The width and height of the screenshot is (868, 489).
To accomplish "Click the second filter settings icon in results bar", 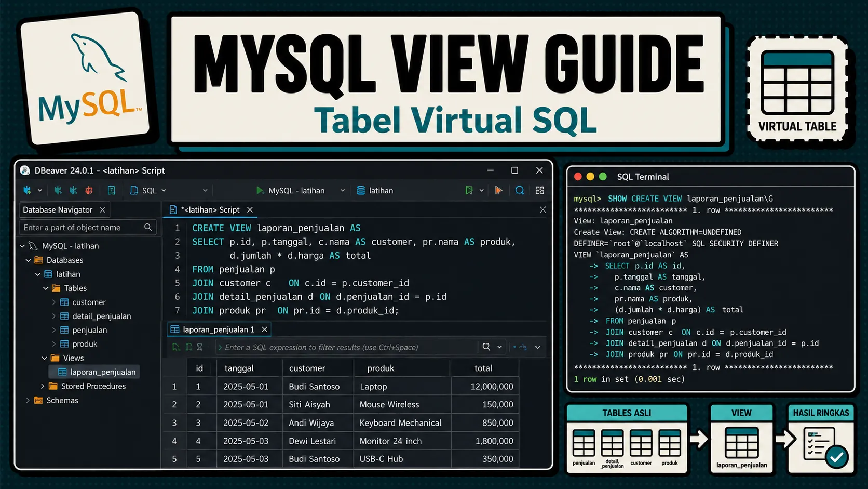I will click(x=188, y=347).
